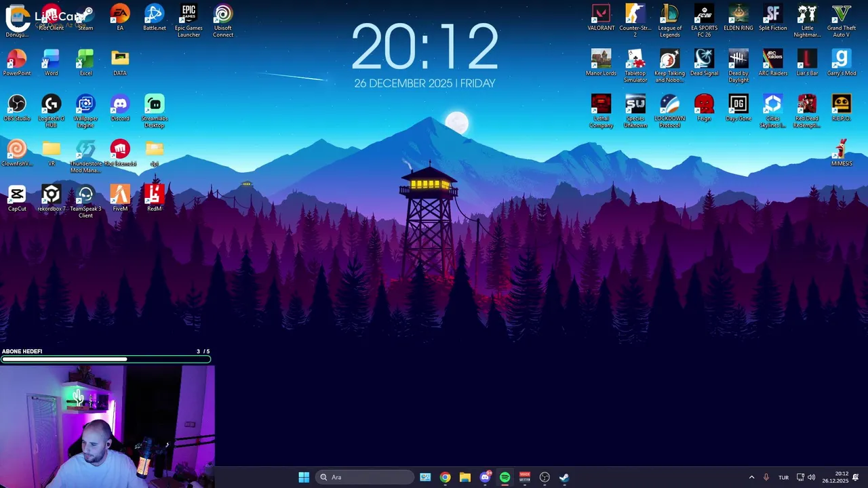Select the Red Dead Redemption icon

coord(807,111)
